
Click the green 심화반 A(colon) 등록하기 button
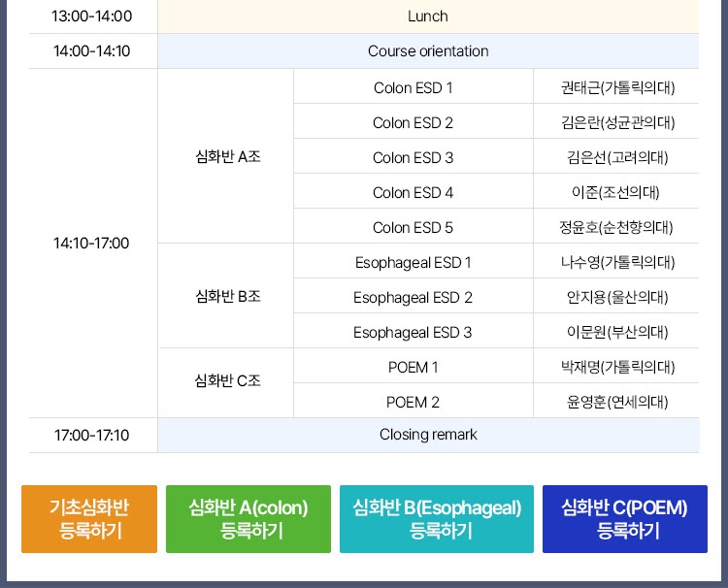(248, 519)
